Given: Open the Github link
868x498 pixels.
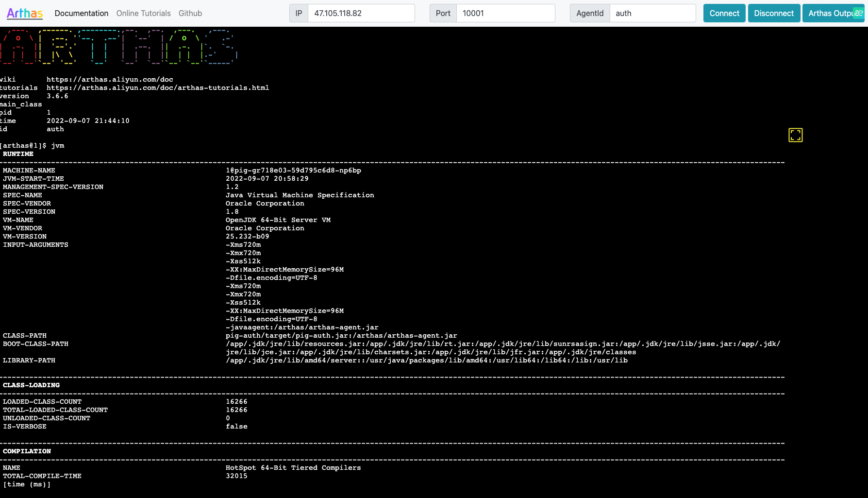Looking at the screenshot, I should pyautogui.click(x=190, y=13).
